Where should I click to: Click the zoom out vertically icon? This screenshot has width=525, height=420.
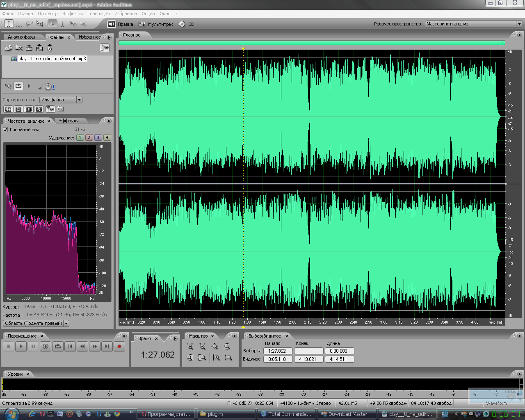228,358
